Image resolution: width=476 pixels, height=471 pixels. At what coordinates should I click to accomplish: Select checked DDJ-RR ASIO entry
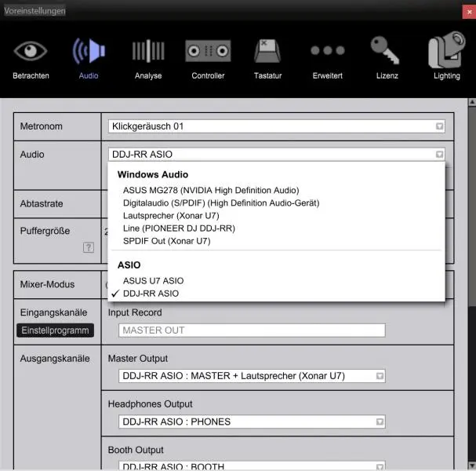(151, 294)
